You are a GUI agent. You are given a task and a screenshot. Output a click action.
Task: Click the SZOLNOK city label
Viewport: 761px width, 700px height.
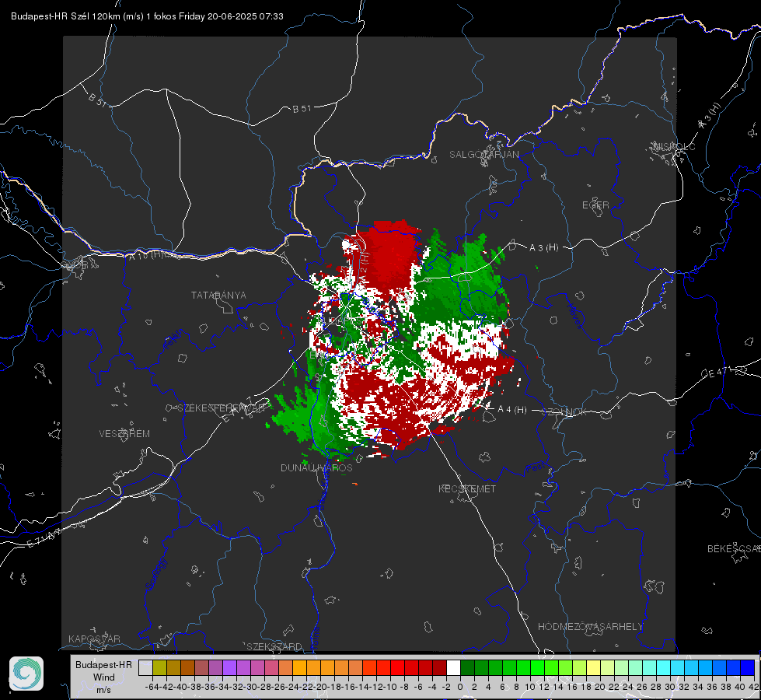click(x=565, y=412)
